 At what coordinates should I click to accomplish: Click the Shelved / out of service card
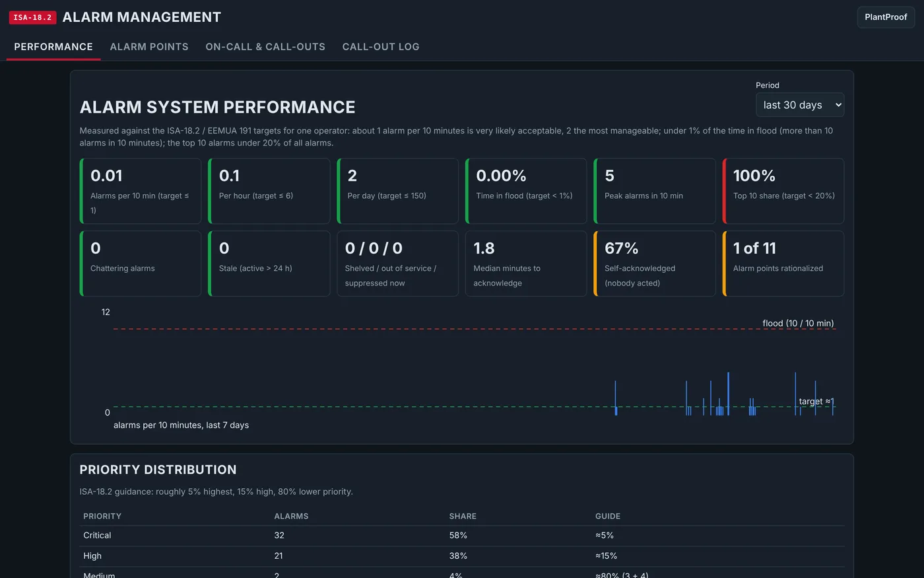[398, 264]
